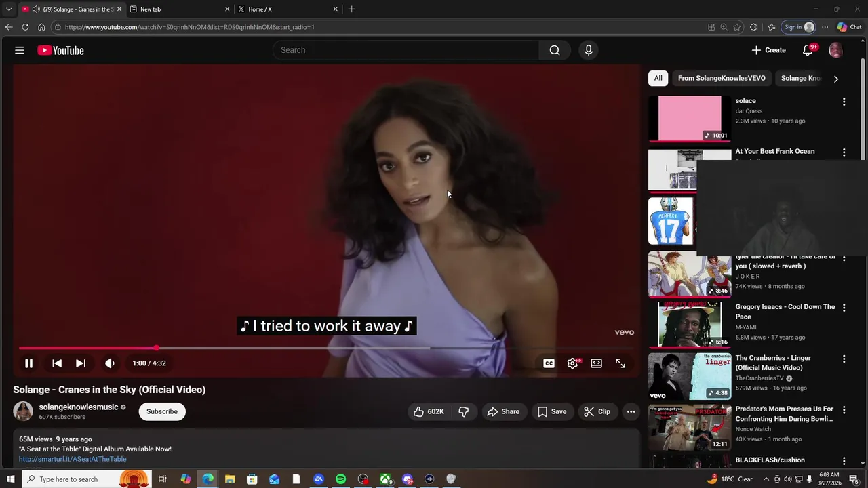
Task: Click the YouTube logo to go home
Action: point(60,50)
